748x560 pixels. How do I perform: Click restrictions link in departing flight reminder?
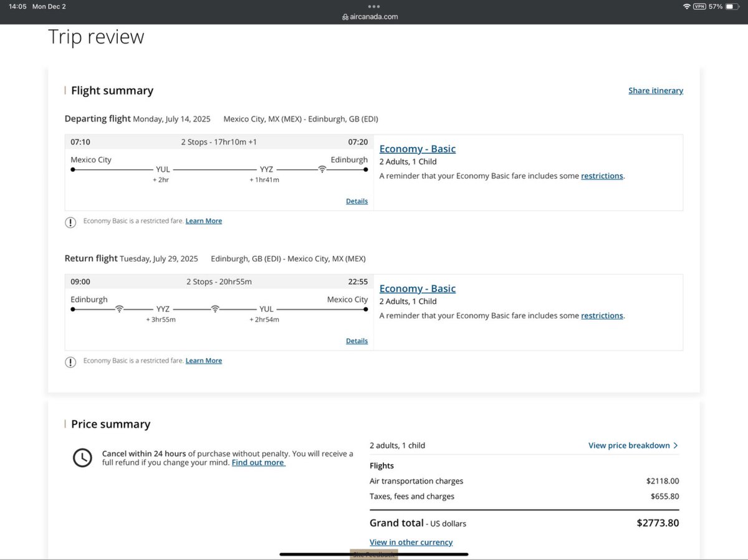point(602,176)
